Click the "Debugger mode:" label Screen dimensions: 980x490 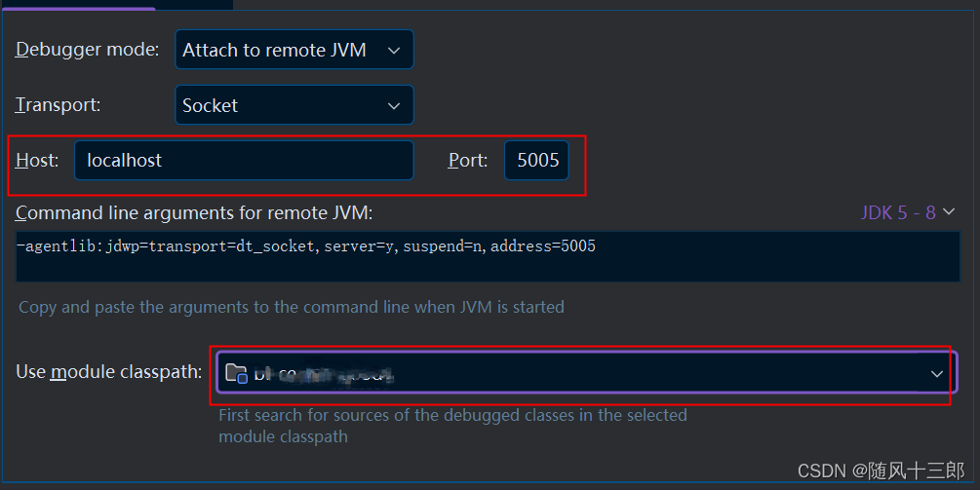[x=88, y=50]
